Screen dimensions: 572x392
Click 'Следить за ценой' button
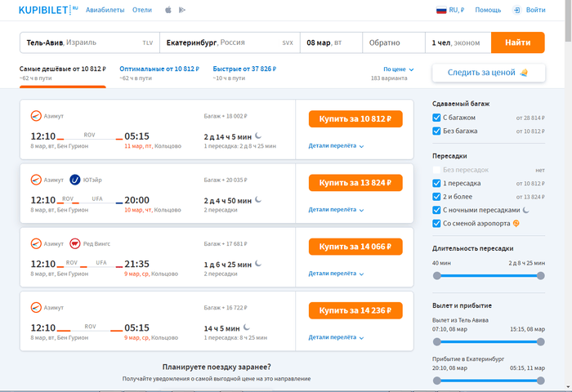point(489,73)
